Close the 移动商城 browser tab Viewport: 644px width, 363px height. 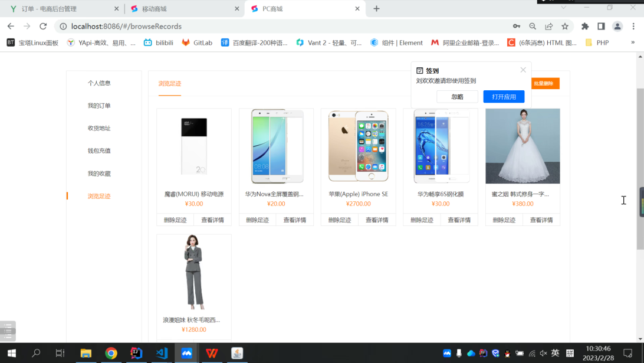pyautogui.click(x=237, y=9)
